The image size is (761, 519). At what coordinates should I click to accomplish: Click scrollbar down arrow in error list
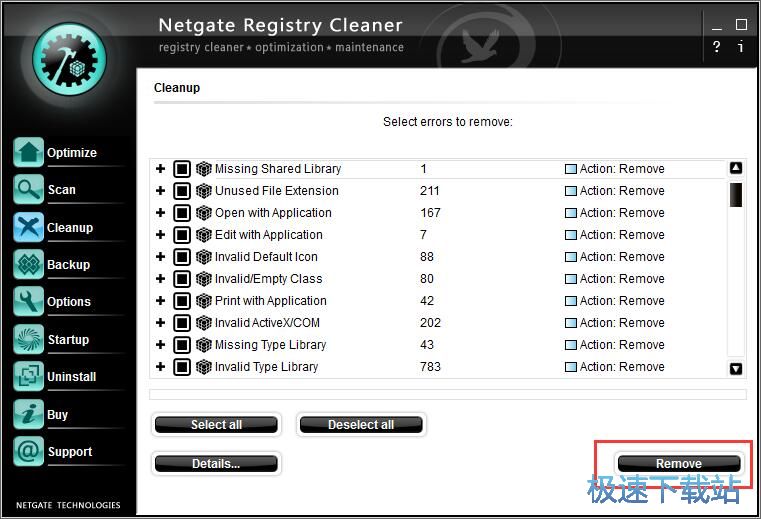click(736, 368)
